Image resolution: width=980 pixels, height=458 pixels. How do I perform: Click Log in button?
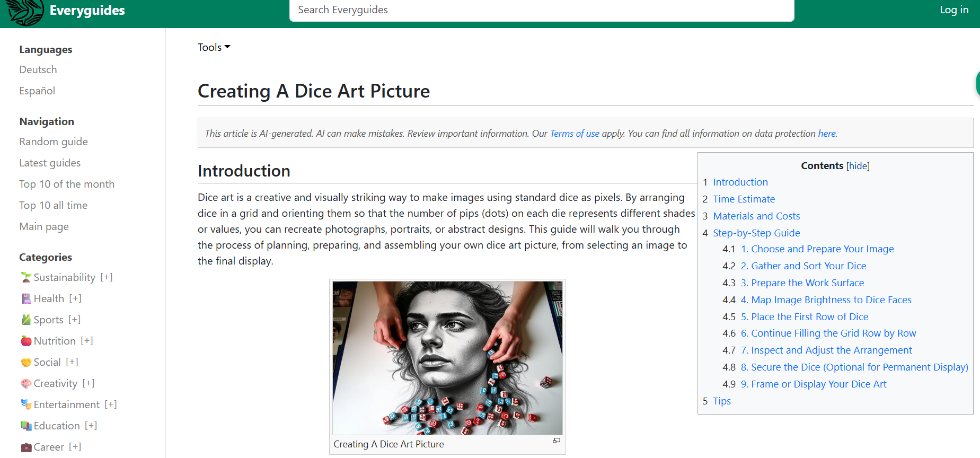(x=953, y=10)
